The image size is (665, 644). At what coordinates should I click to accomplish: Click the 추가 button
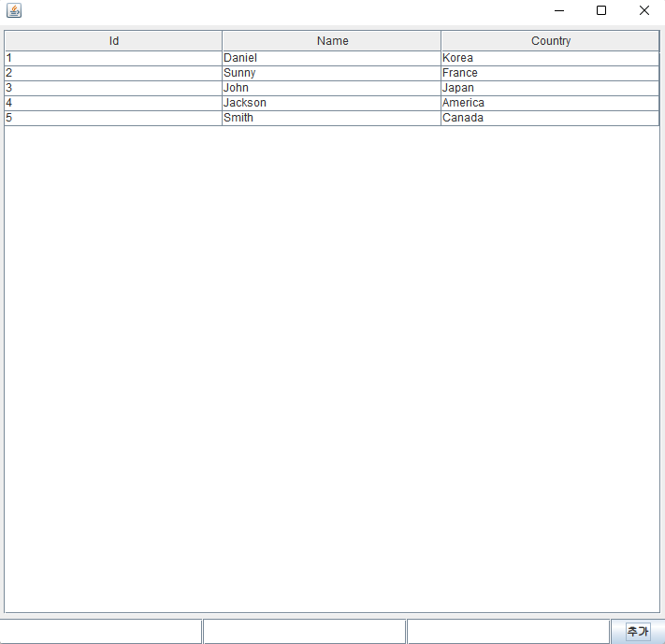638,631
